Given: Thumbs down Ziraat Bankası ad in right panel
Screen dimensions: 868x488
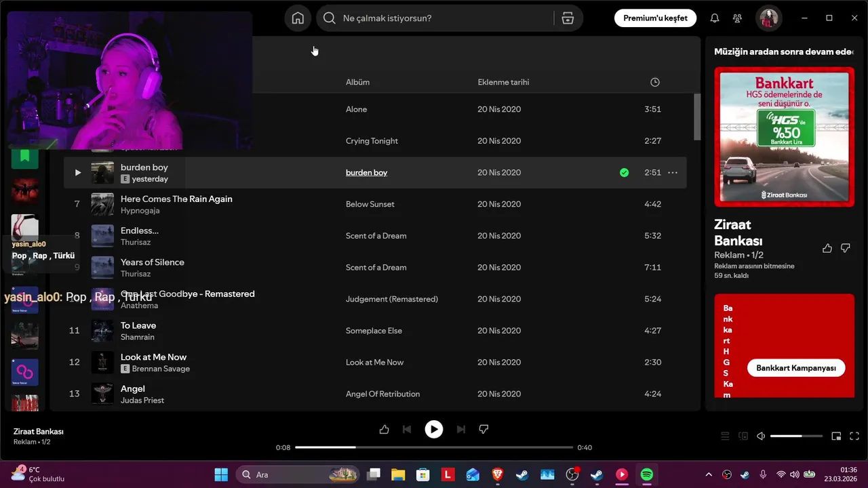Looking at the screenshot, I should pyautogui.click(x=845, y=248).
